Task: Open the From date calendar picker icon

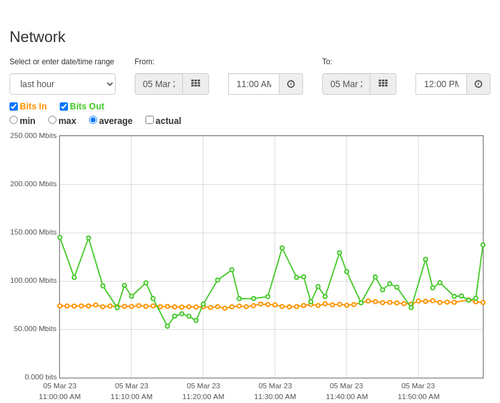Action: pos(196,84)
